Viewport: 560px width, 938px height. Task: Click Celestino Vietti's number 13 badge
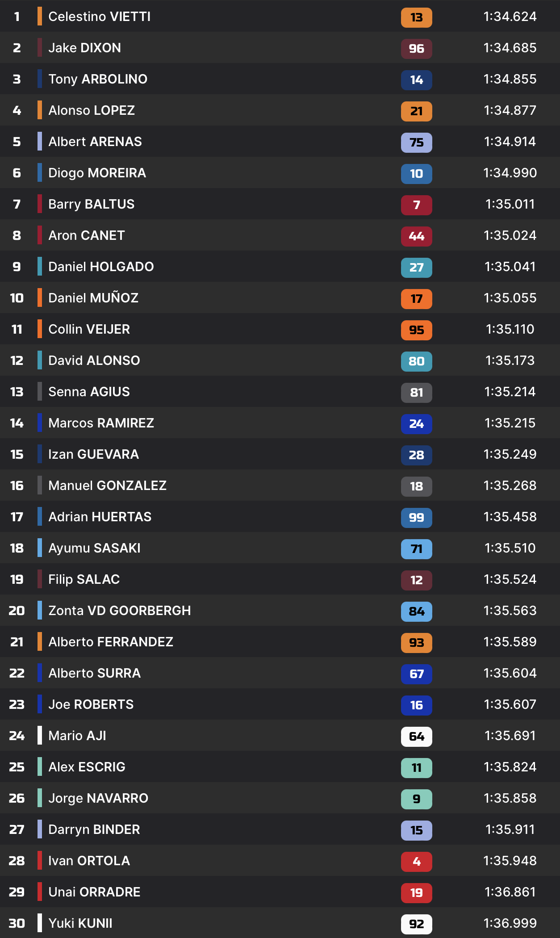tap(416, 17)
